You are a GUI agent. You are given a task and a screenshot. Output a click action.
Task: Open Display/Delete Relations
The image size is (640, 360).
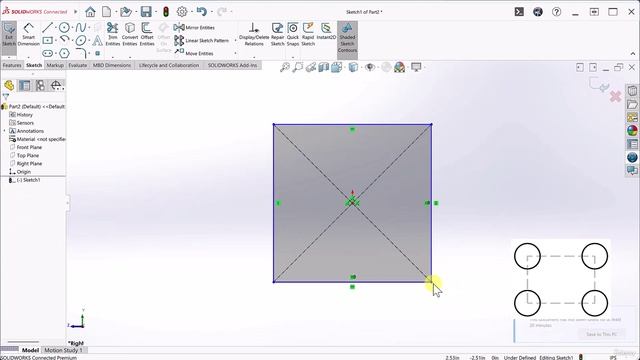pos(254,34)
